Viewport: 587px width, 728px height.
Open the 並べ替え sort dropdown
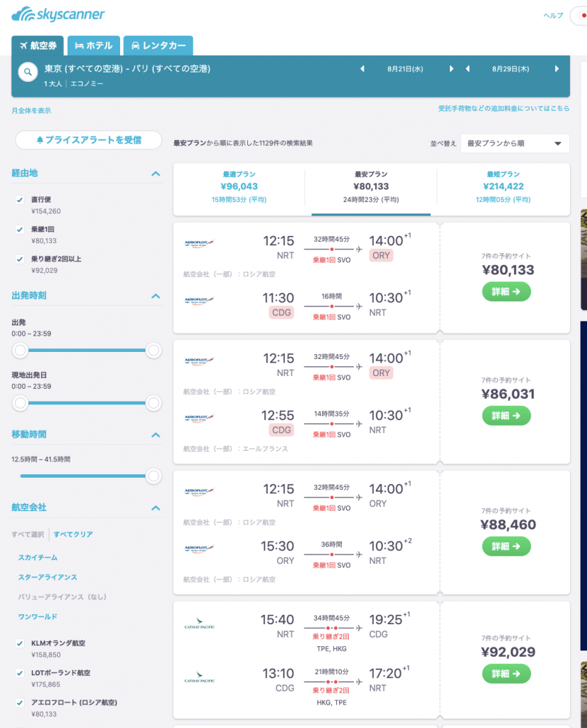click(515, 143)
